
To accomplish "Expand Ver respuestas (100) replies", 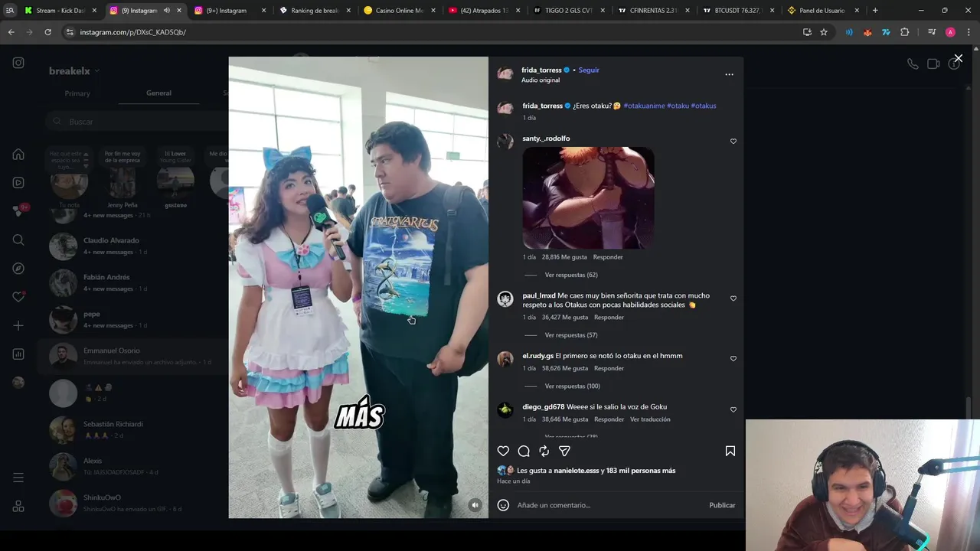I will coord(573,386).
